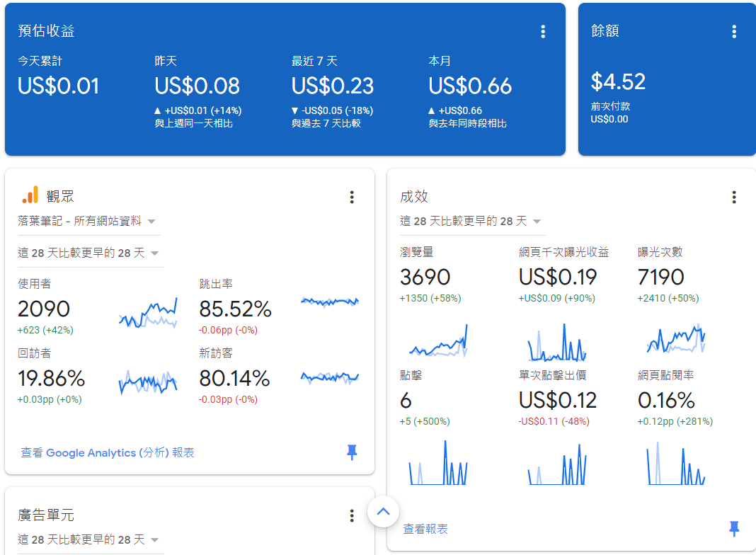Open the 觀眾 card three-dot menu
756x555 pixels.
coord(352,197)
